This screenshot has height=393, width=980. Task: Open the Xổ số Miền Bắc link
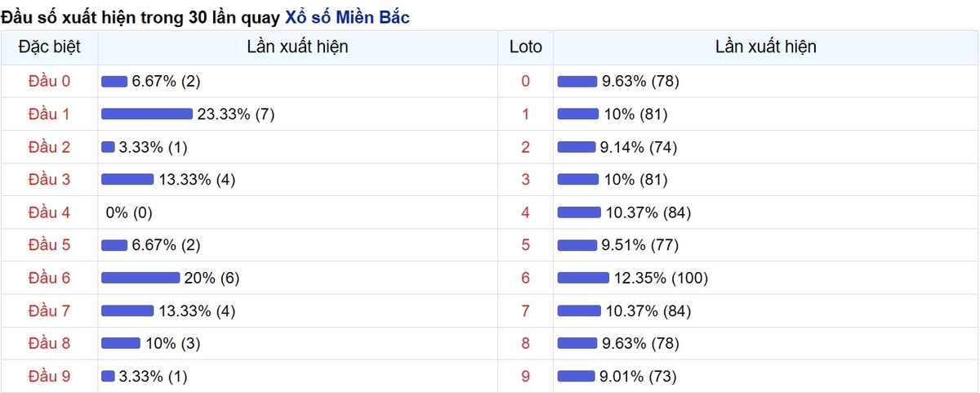(x=347, y=17)
